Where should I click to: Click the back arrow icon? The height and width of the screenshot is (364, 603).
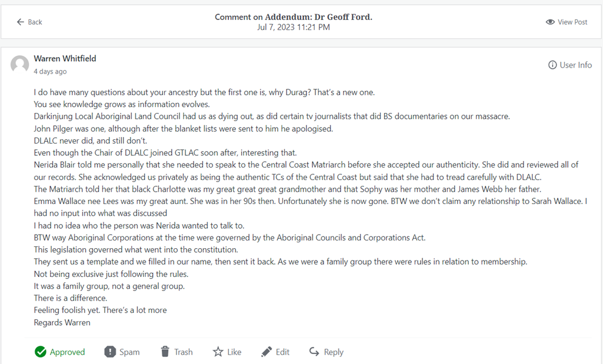[21, 22]
